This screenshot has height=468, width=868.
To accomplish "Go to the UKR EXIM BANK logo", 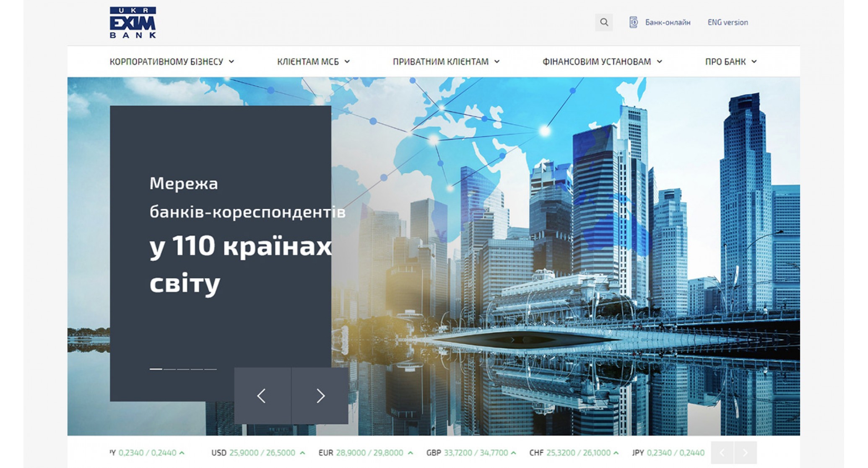I will 133,23.
